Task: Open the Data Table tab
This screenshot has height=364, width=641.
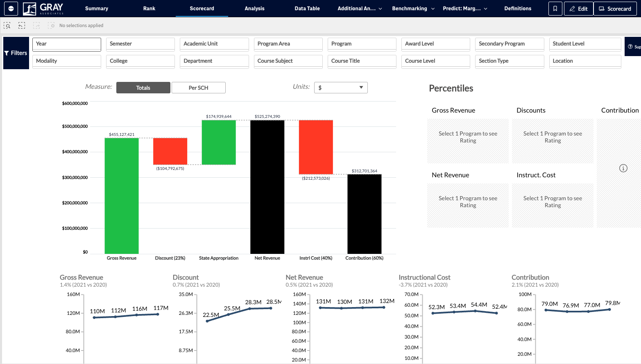Action: (x=307, y=8)
